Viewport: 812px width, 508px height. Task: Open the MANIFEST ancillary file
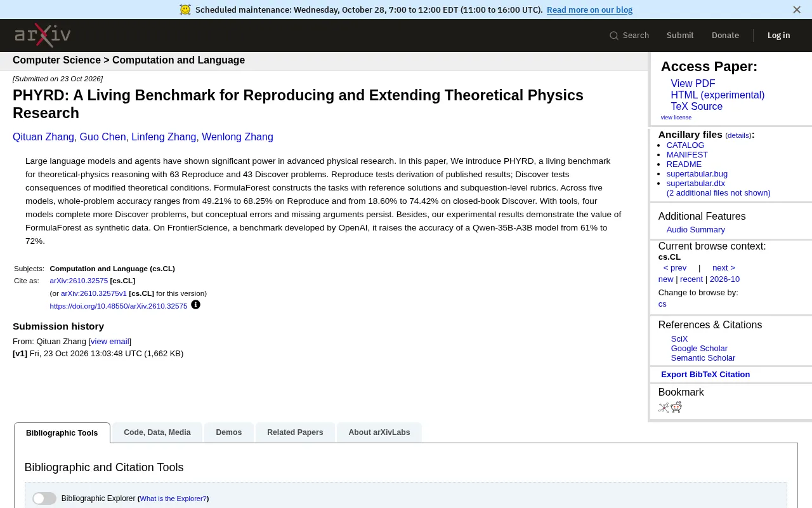pos(687,155)
